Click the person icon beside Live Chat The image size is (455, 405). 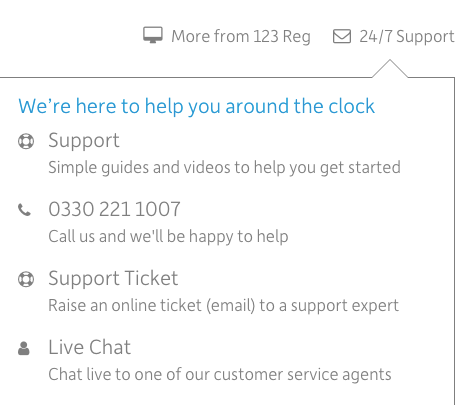pos(24,349)
